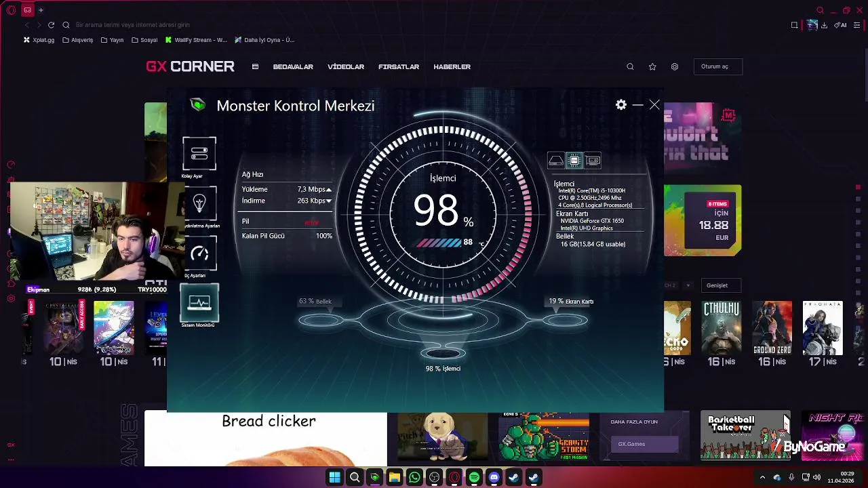Click the GX Corner search icon
This screenshot has height=488, width=868.
[x=630, y=66]
